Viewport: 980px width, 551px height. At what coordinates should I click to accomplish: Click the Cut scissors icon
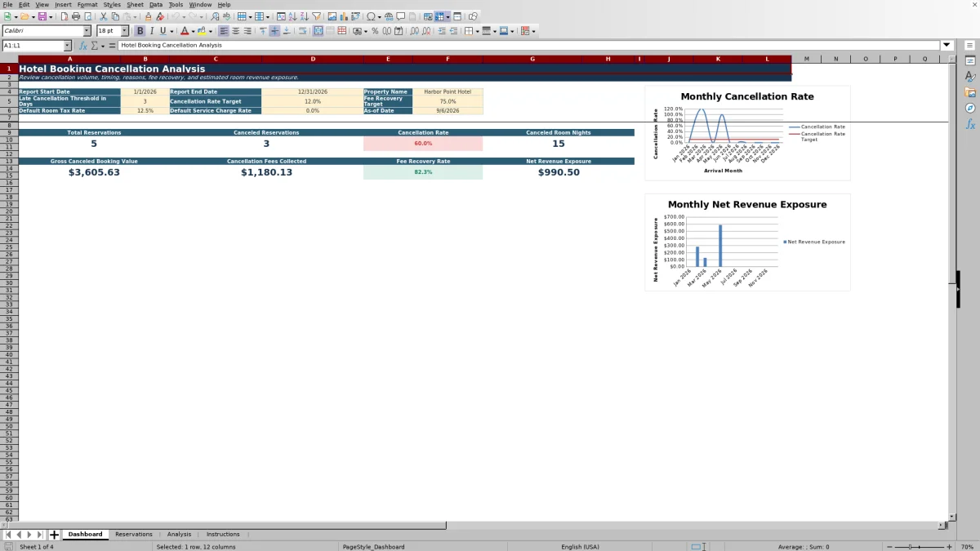103,16
